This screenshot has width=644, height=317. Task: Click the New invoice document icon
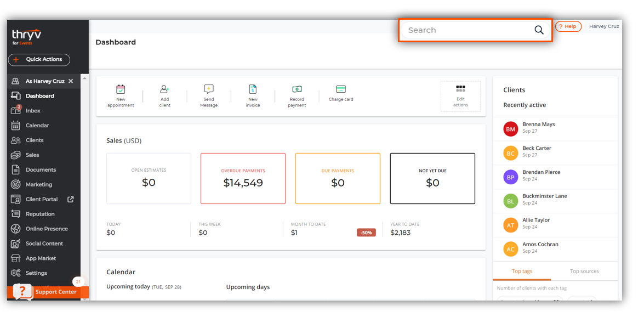click(253, 89)
